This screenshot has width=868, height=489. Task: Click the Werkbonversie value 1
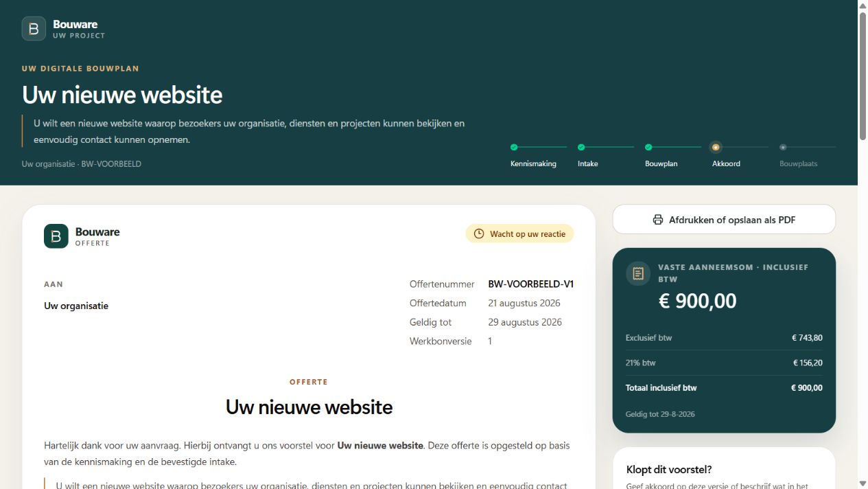490,341
